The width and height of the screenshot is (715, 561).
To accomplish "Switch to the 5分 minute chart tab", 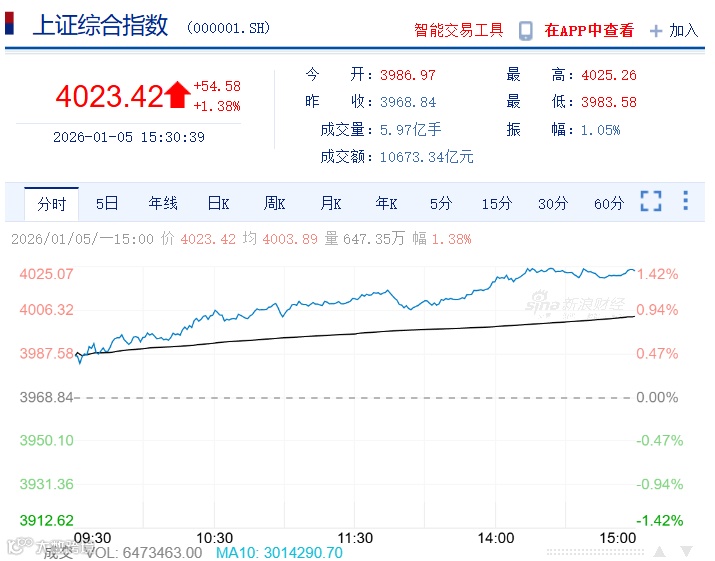I will click(x=441, y=203).
